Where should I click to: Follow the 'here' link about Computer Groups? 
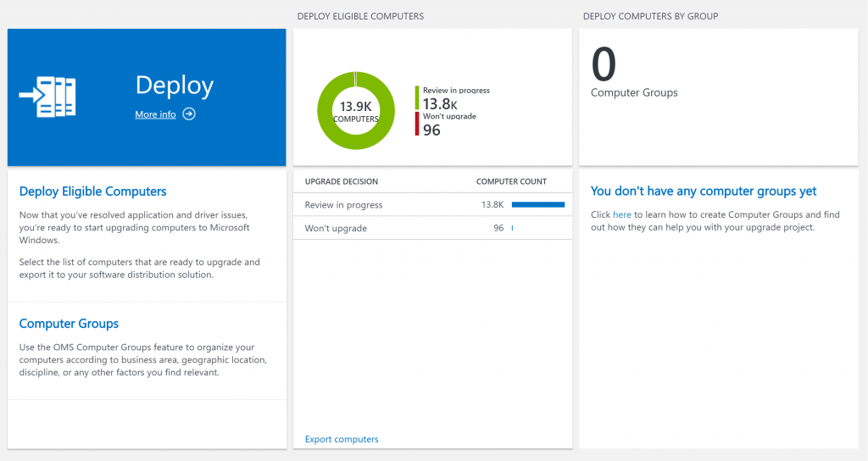pyautogui.click(x=622, y=214)
